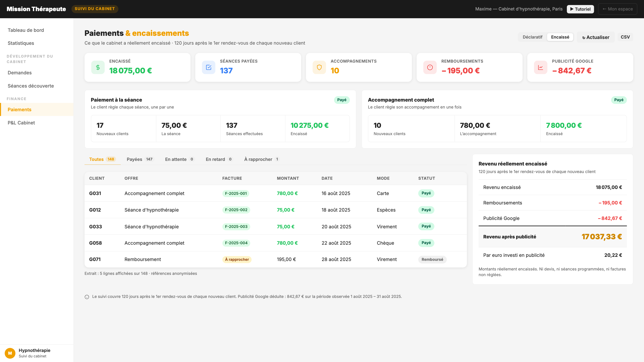This screenshot has width=644, height=362.
Task: Open Tableau de bord in sidebar
Action: coord(37,30)
